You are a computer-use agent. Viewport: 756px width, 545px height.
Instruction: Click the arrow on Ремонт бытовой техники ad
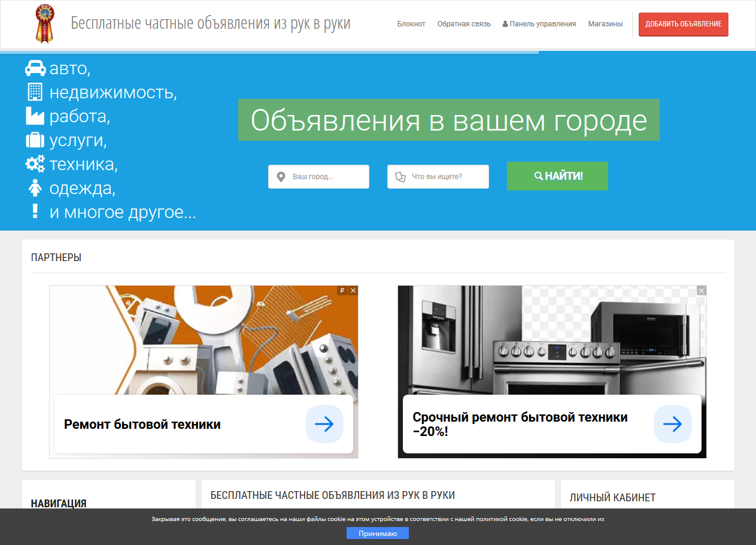click(x=324, y=424)
